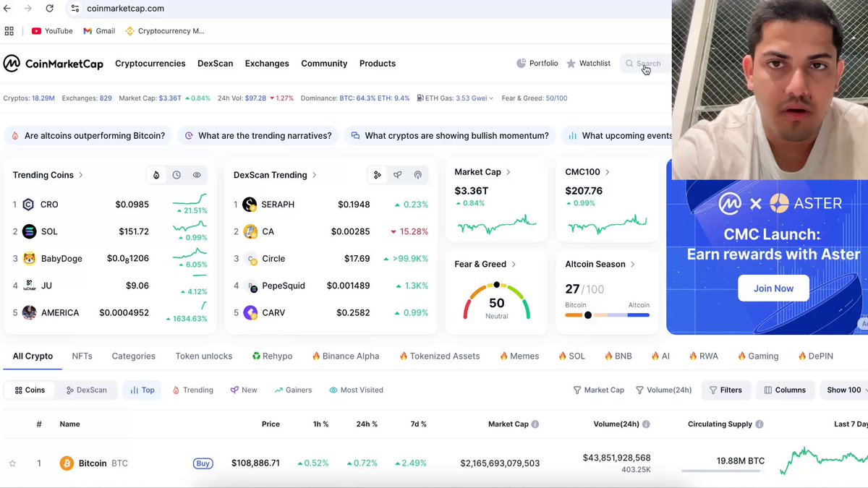Click the browser address bar URL
This screenshot has width=868, height=488.
click(125, 9)
